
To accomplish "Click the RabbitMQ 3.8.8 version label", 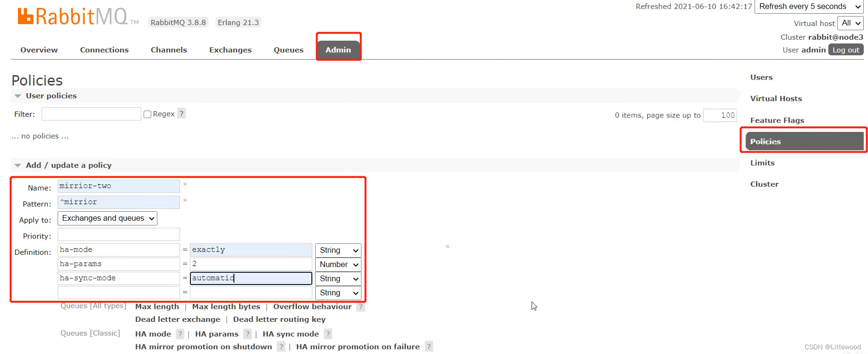I will click(x=178, y=23).
